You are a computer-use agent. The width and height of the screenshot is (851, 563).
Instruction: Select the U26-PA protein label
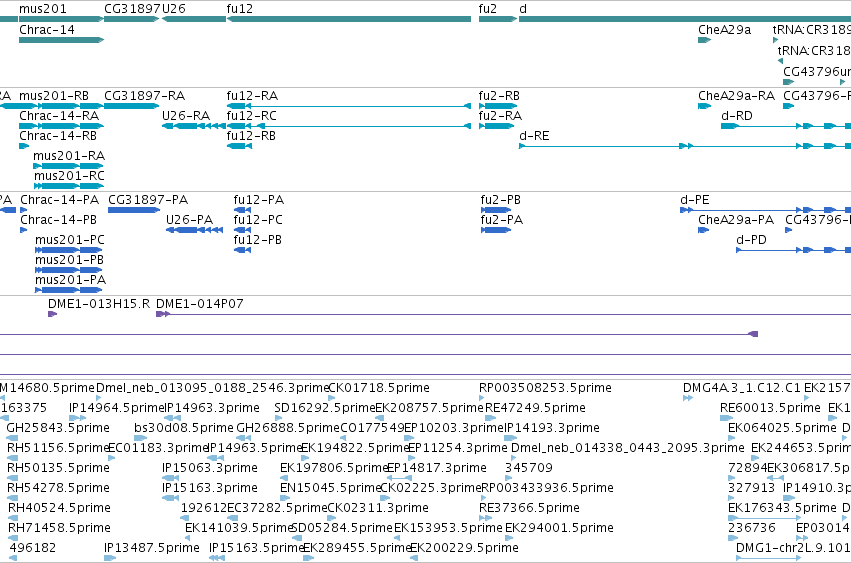(x=189, y=220)
